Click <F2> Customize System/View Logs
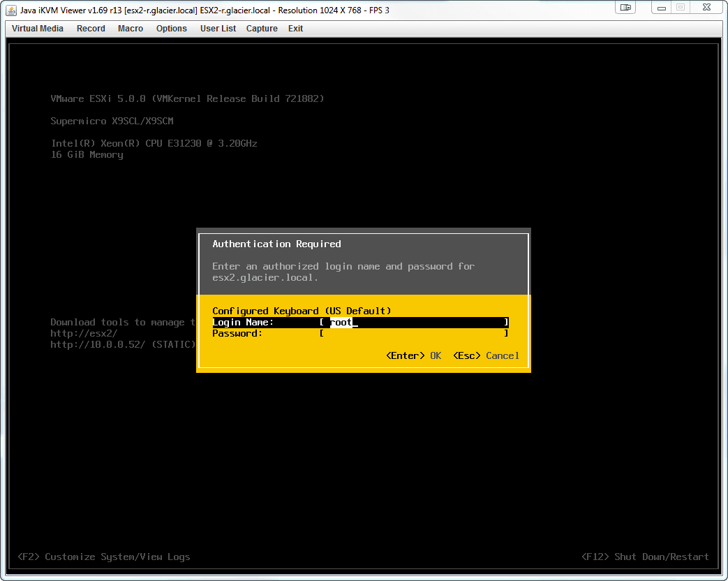 [104, 557]
